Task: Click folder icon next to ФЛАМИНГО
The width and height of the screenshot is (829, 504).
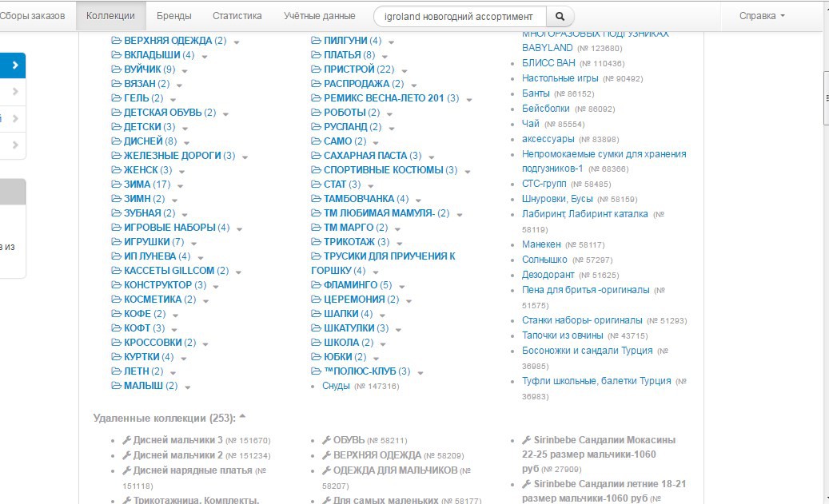Action: [x=316, y=285]
